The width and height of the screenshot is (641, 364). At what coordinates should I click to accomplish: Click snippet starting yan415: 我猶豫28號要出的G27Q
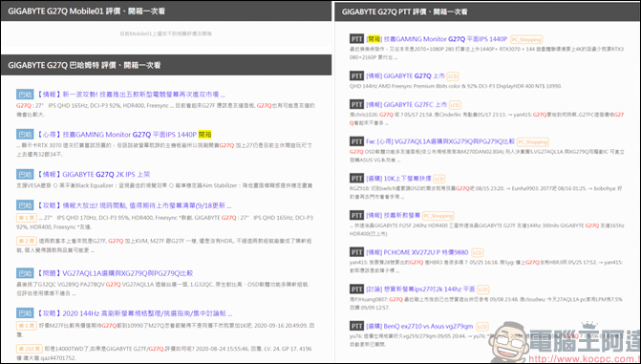[x=486, y=267]
